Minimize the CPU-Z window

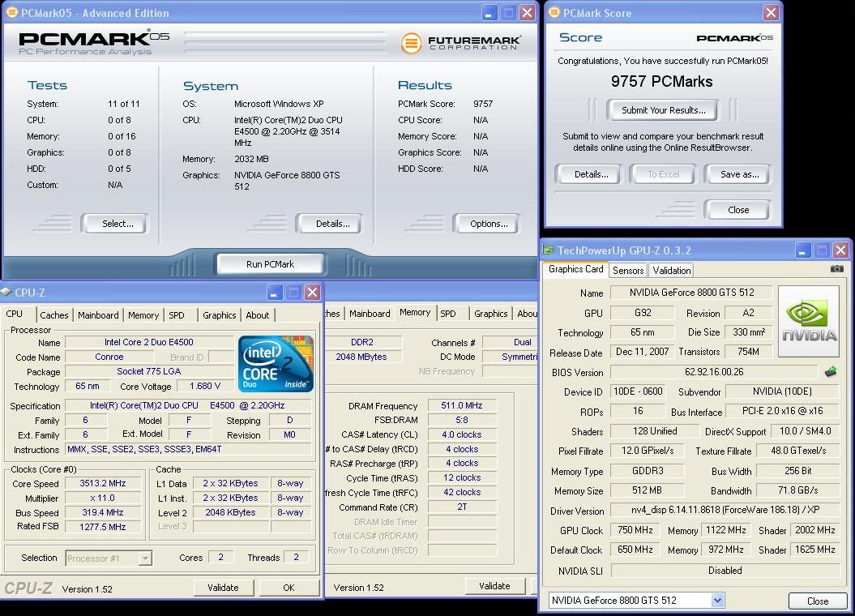click(274, 292)
